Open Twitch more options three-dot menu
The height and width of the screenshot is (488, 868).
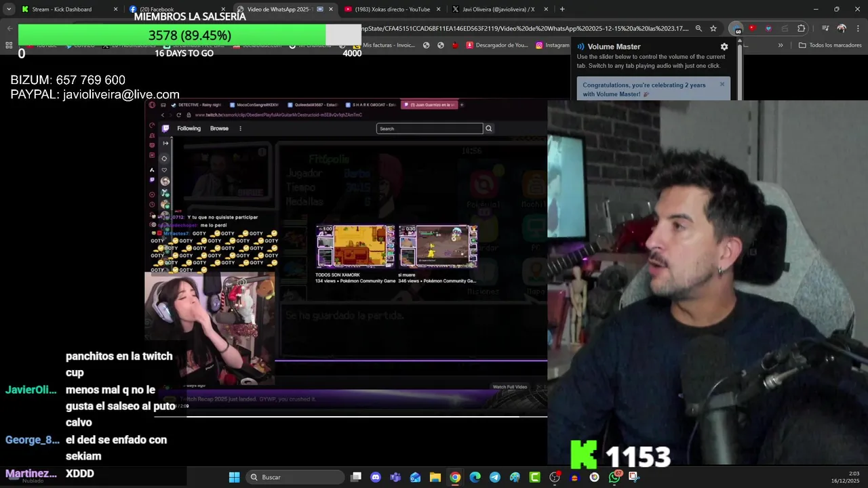pyautogui.click(x=240, y=128)
